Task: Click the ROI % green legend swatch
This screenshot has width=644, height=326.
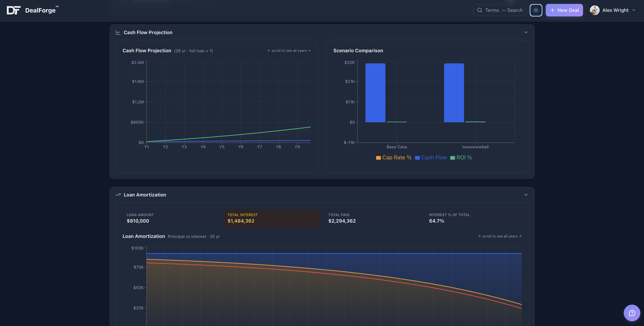Action: [x=452, y=158]
